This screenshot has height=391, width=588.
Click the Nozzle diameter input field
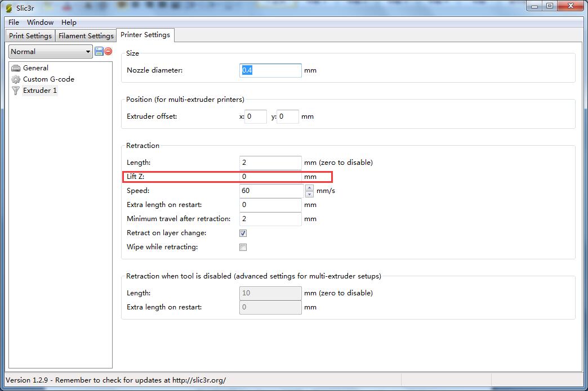click(270, 70)
